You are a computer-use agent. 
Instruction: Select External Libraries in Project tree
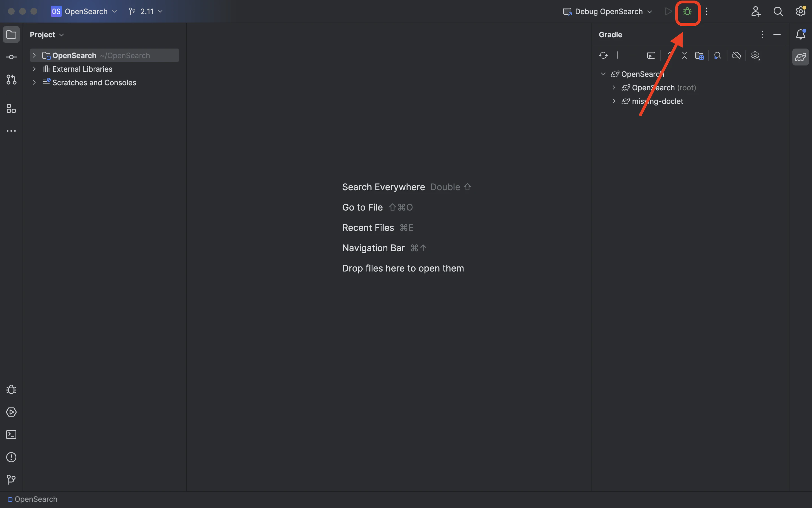pos(82,69)
